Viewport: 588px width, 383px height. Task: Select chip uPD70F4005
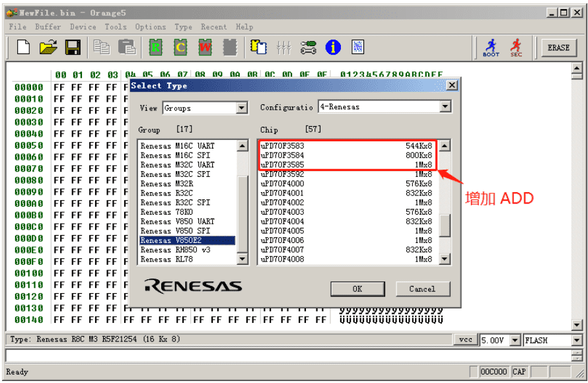coord(347,231)
